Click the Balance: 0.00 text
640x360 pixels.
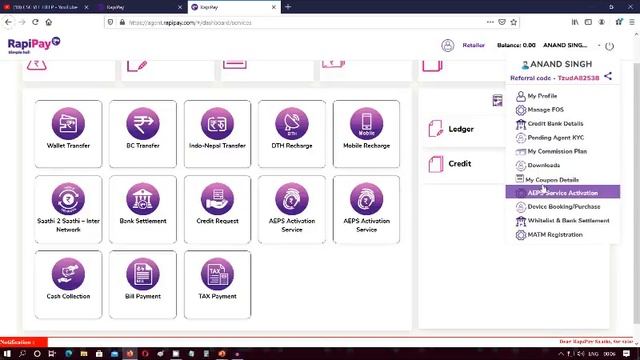pyautogui.click(x=516, y=45)
